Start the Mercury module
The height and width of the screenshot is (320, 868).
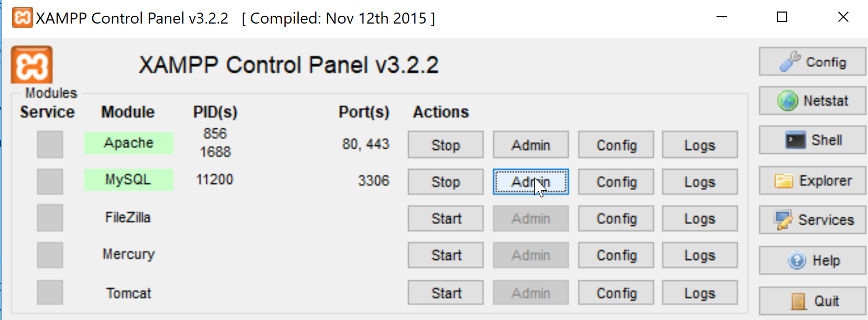[x=446, y=255]
